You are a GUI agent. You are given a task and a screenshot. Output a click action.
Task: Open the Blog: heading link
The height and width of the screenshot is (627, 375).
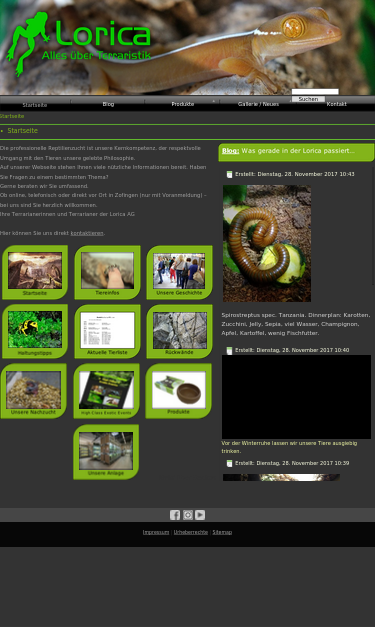point(230,151)
